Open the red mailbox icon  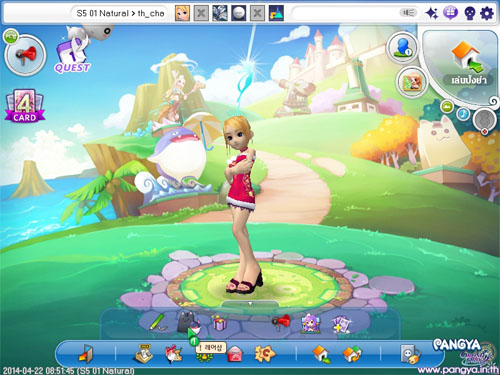coord(235,354)
